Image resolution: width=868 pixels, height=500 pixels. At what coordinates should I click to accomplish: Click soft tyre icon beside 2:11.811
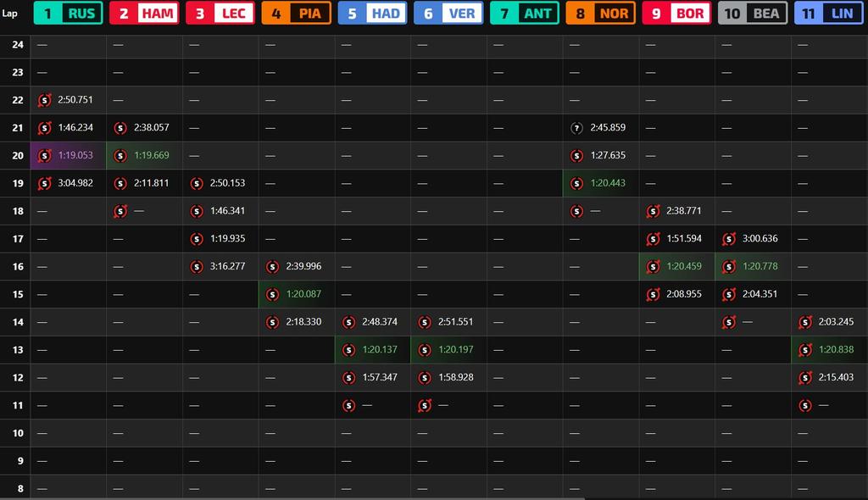[120, 183]
